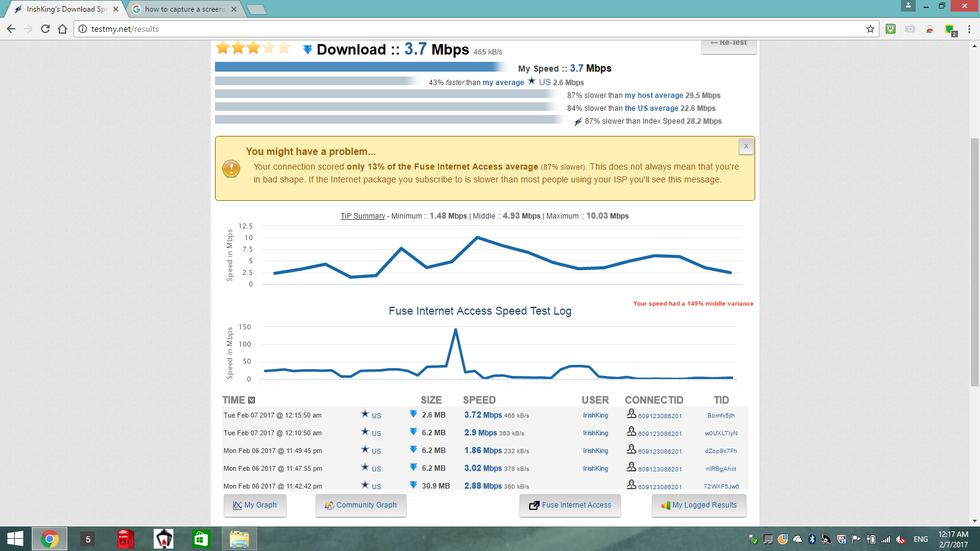Click the download arrow icon in the 2.6 MB row
The image size is (980, 551).
[x=413, y=414]
